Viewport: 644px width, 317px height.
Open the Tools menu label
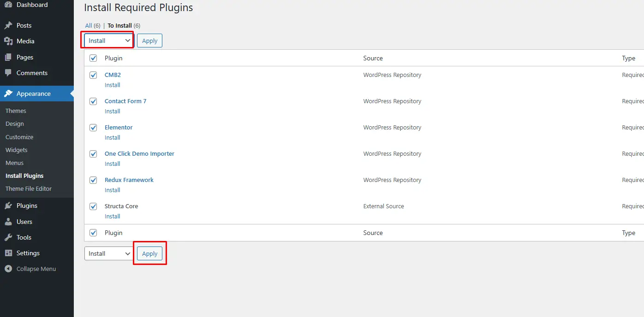(24, 237)
